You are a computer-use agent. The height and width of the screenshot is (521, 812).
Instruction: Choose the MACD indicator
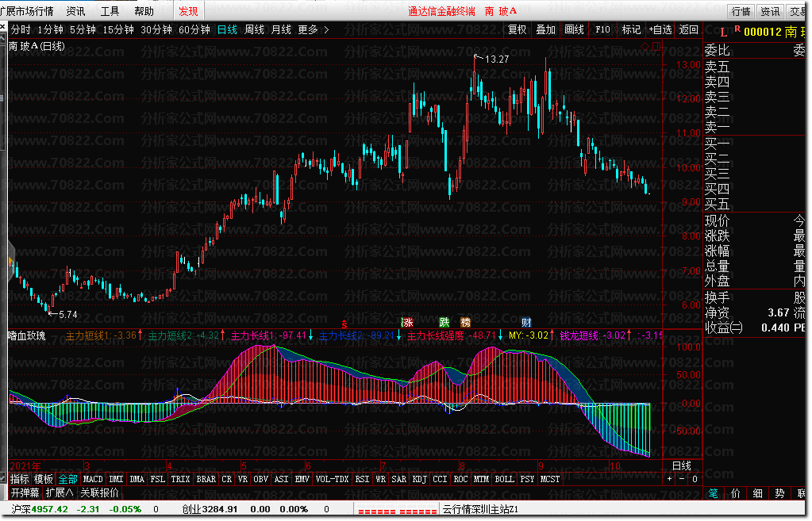pyautogui.click(x=93, y=479)
